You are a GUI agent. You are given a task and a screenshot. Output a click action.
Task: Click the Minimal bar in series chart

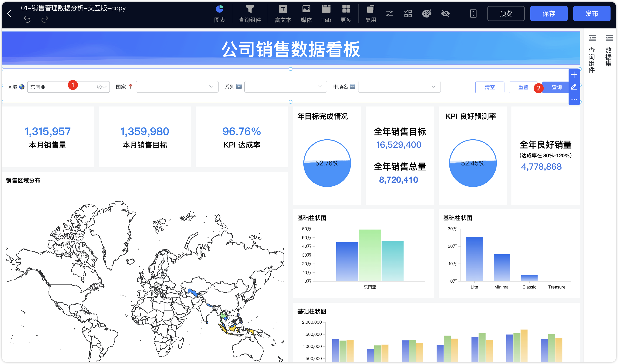coord(502,268)
